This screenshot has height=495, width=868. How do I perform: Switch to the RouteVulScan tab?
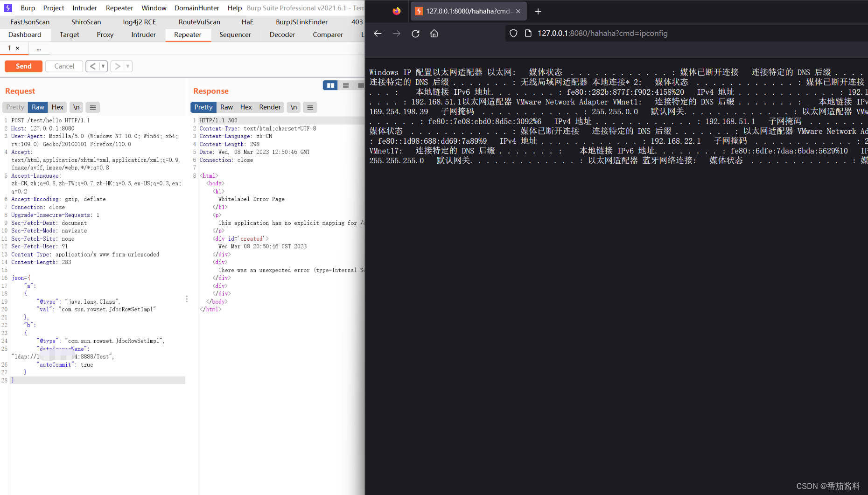tap(199, 22)
